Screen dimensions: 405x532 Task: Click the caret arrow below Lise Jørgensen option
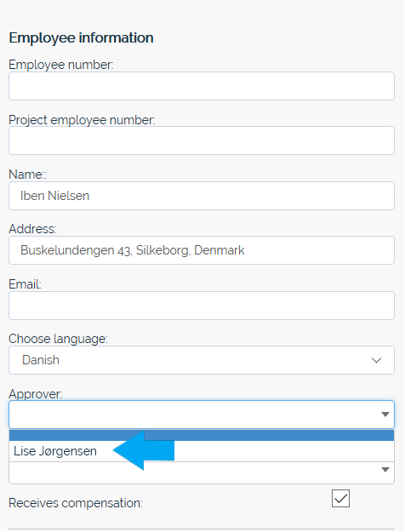(385, 470)
